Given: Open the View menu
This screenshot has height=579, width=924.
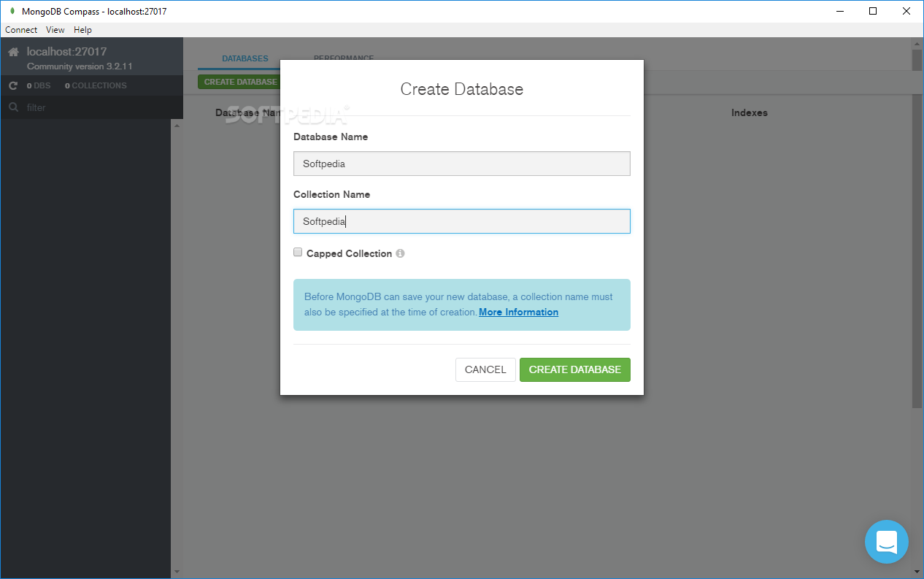Looking at the screenshot, I should [x=55, y=30].
